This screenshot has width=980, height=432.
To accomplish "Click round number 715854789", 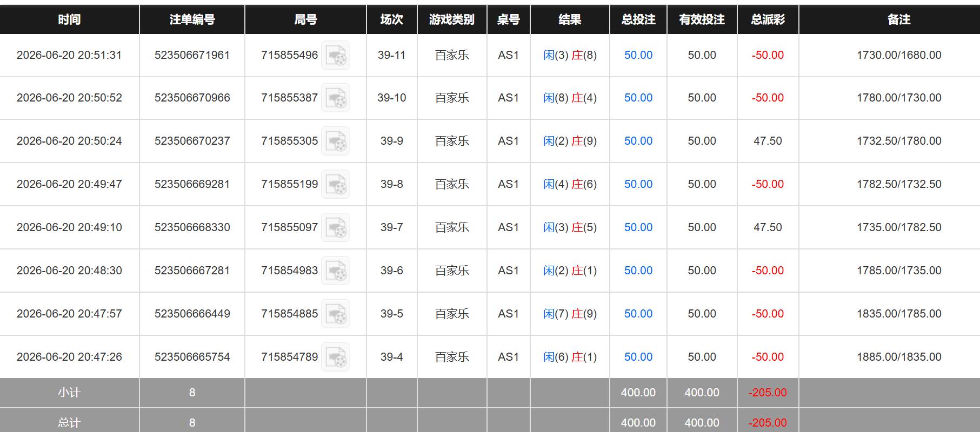I will (289, 357).
